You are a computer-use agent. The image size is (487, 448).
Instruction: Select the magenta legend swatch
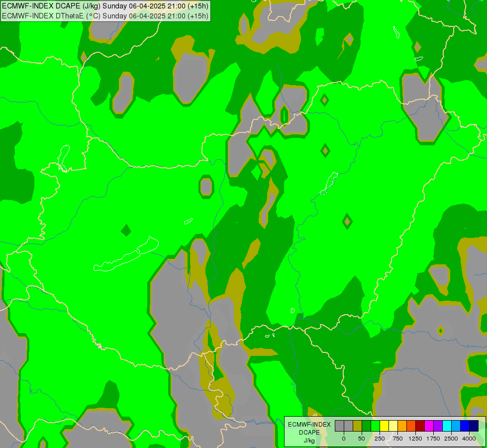429,426
